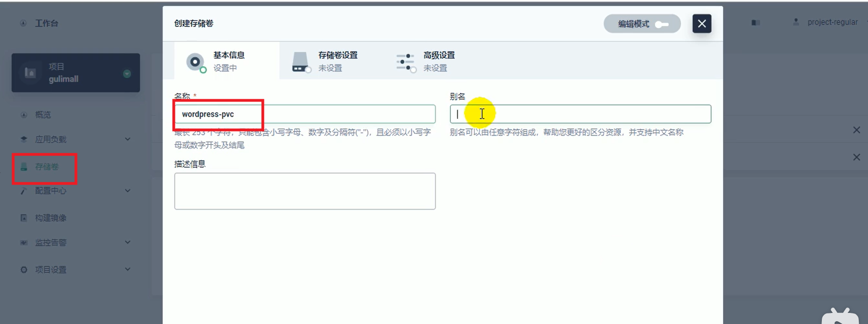Viewport: 868px width, 324px height.
Task: Expand the 应用负载 chevron
Action: 128,139
